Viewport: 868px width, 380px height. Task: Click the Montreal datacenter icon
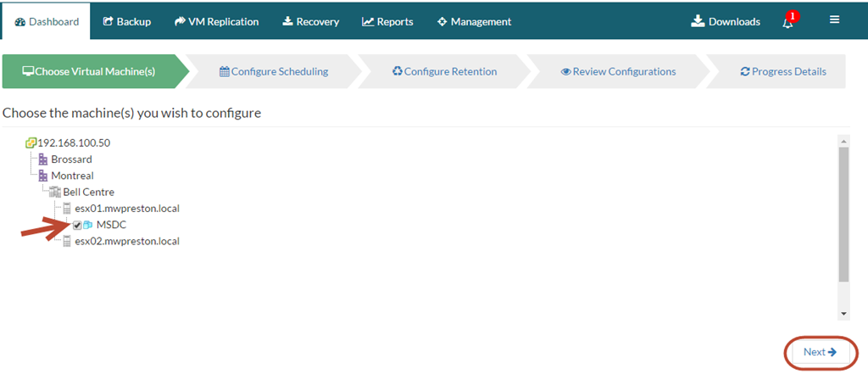pyautogui.click(x=43, y=176)
